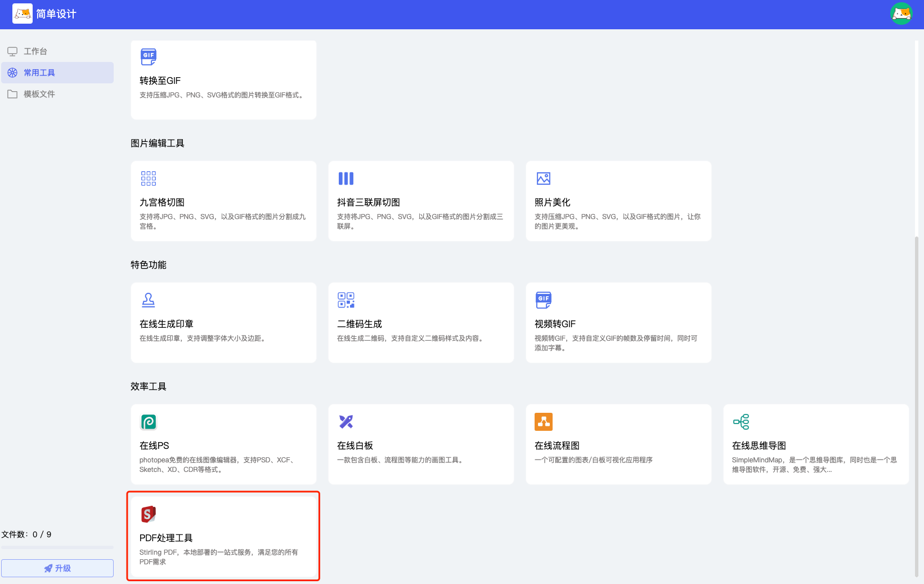Open the 视频转GIF card title

click(555, 324)
